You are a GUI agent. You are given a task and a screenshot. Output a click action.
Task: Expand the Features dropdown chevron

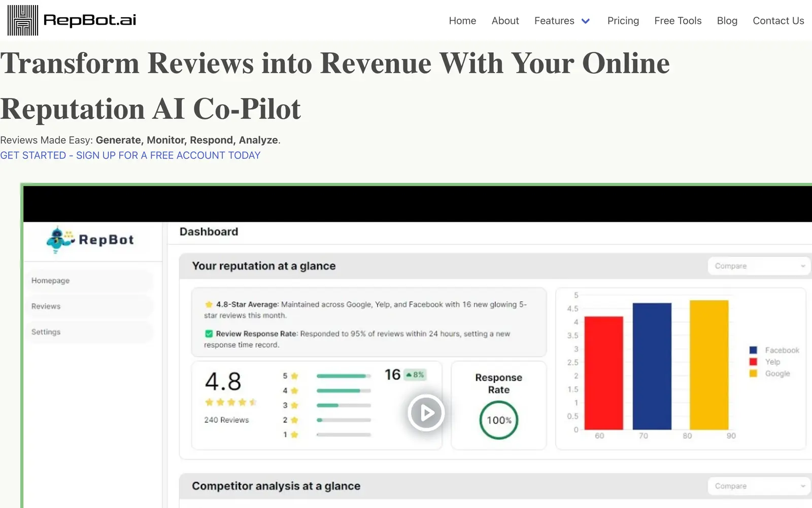pos(586,21)
